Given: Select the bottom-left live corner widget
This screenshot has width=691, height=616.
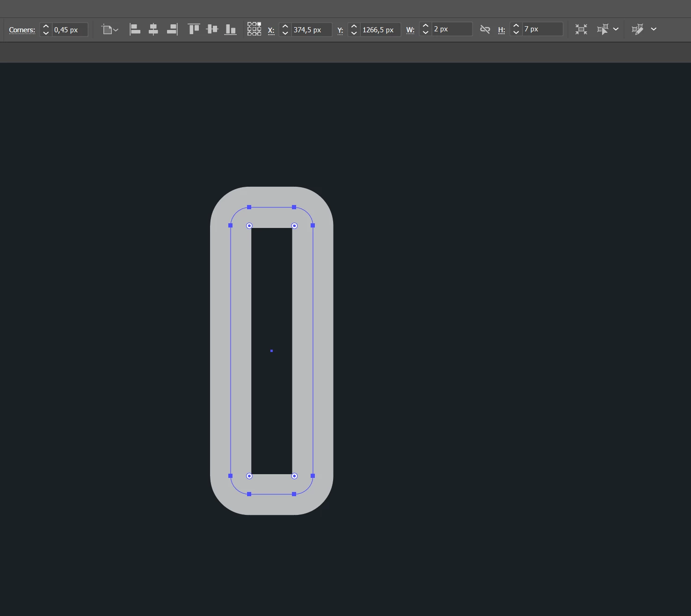Looking at the screenshot, I should pos(249,476).
